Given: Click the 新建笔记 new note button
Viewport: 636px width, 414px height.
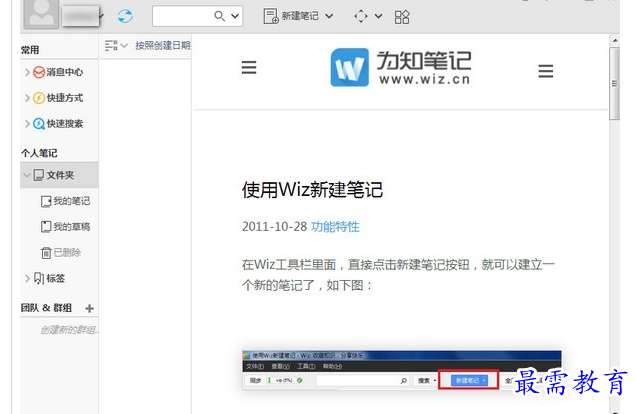Looking at the screenshot, I should (291, 16).
